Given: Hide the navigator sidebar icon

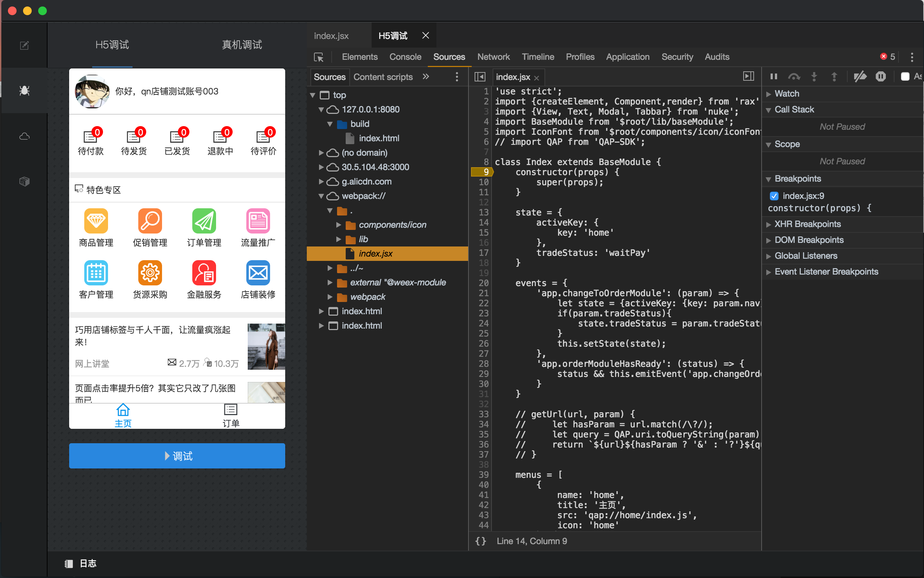Looking at the screenshot, I should point(480,77).
